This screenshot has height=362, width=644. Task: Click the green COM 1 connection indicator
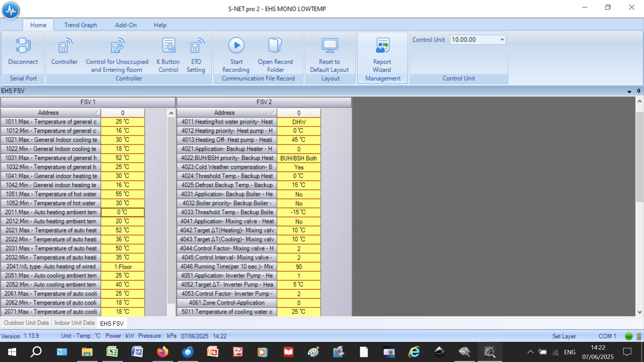pyautogui.click(x=629, y=336)
